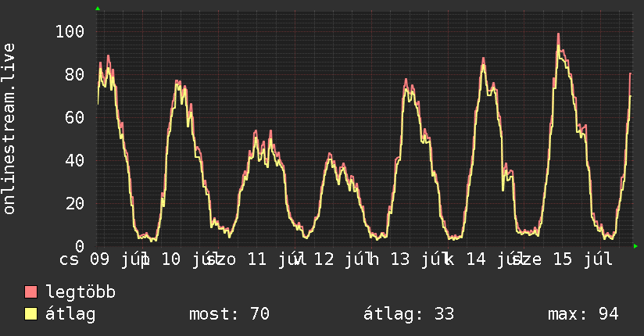Image resolution: width=644 pixels, height=336 pixels.
Task: Select the legtöbb legend label
Action: [80, 292]
